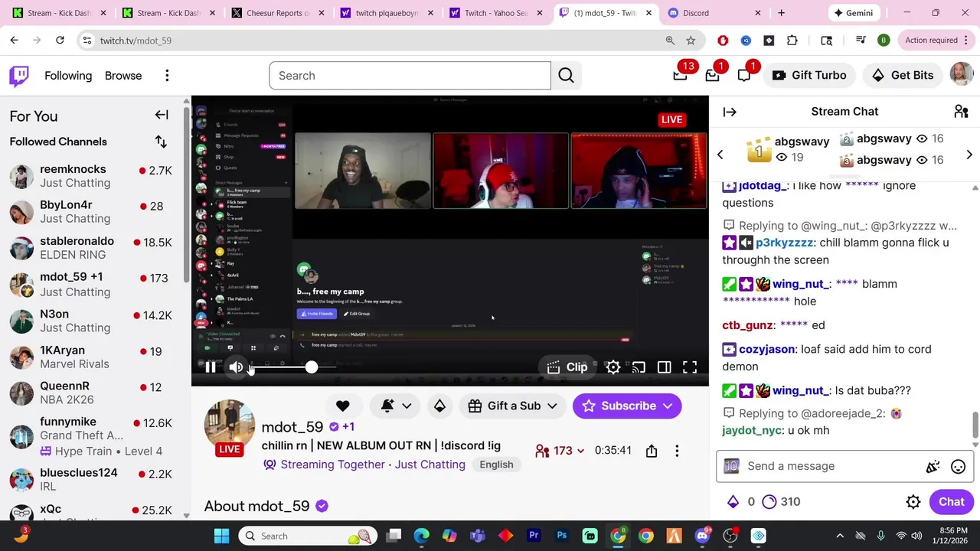Open Photoshop from the taskbar

[561, 536]
